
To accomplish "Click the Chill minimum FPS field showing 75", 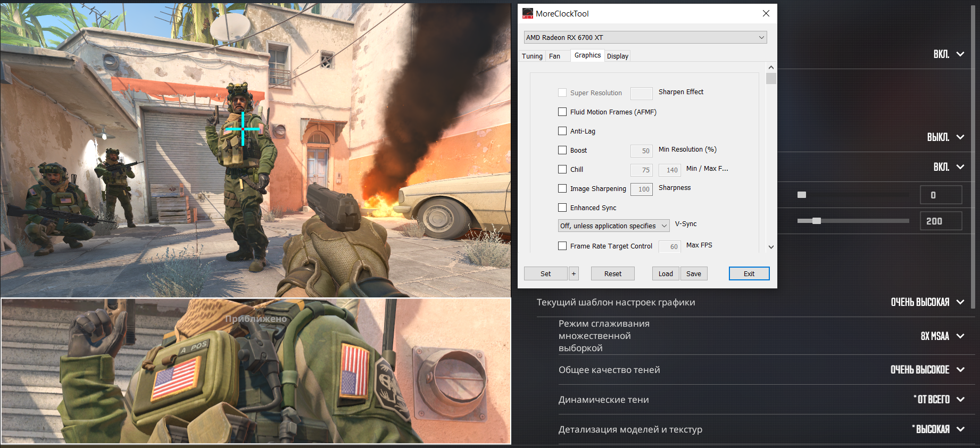I will (642, 170).
